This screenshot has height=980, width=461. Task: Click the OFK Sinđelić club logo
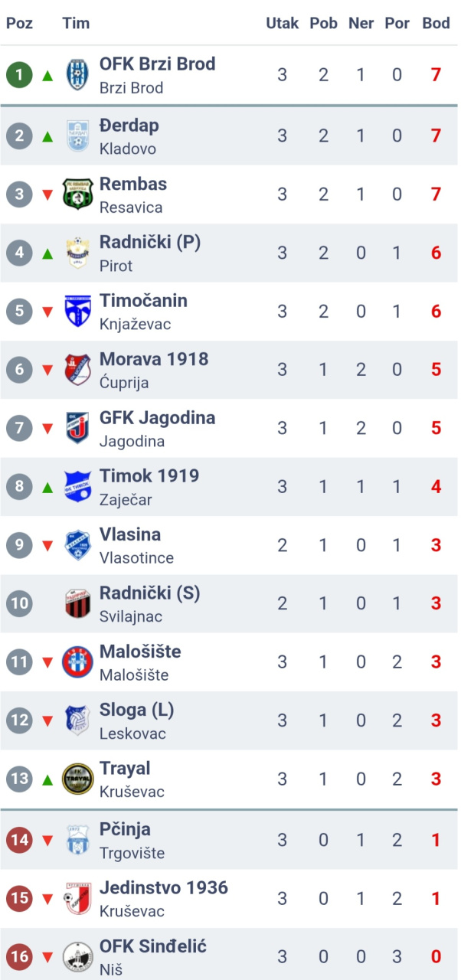77,957
